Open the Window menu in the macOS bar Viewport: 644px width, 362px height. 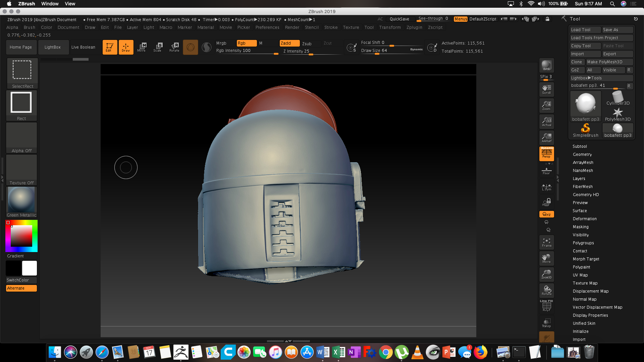tap(50, 4)
